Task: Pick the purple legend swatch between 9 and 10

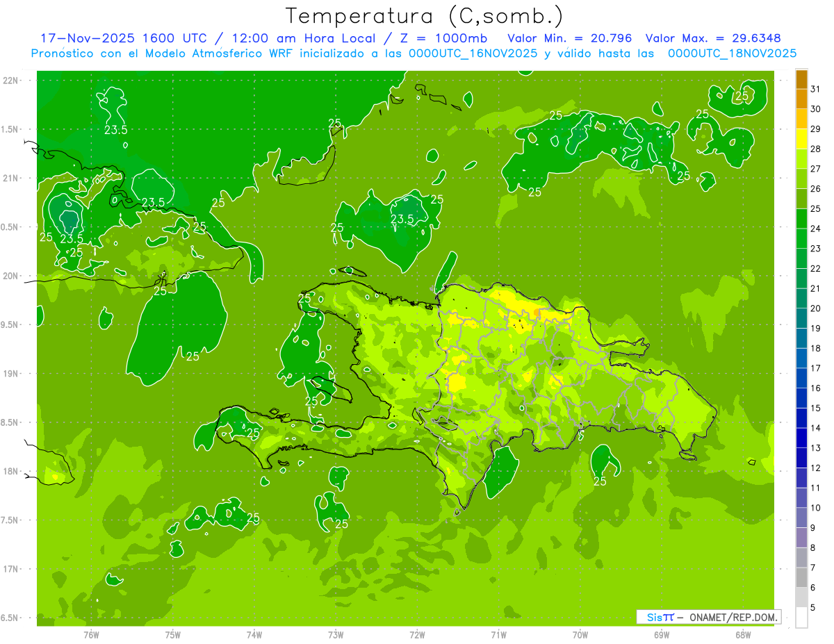Action: 801,518
